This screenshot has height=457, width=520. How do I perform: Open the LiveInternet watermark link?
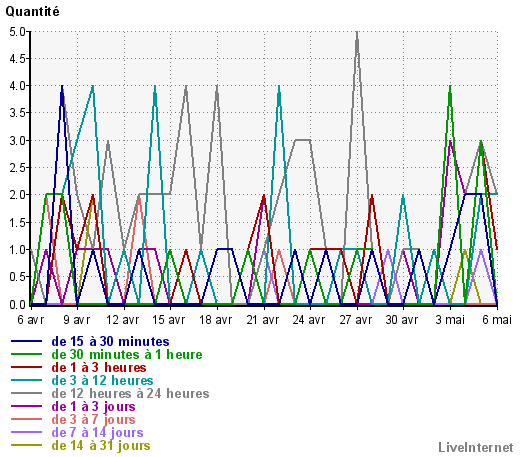click(x=476, y=447)
